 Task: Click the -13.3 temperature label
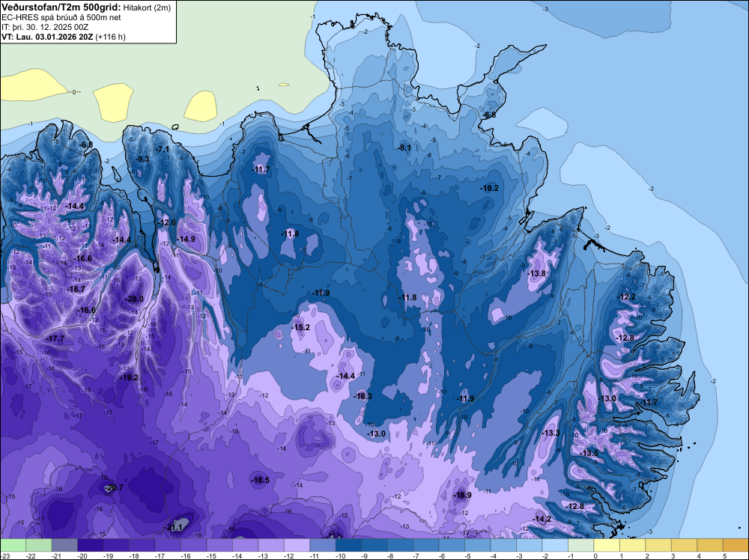pos(551,433)
